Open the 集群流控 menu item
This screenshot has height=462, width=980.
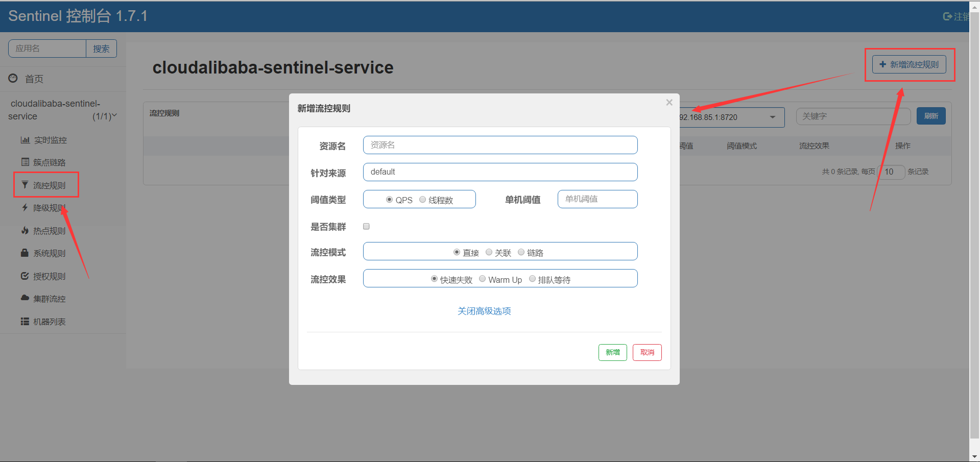(x=49, y=299)
